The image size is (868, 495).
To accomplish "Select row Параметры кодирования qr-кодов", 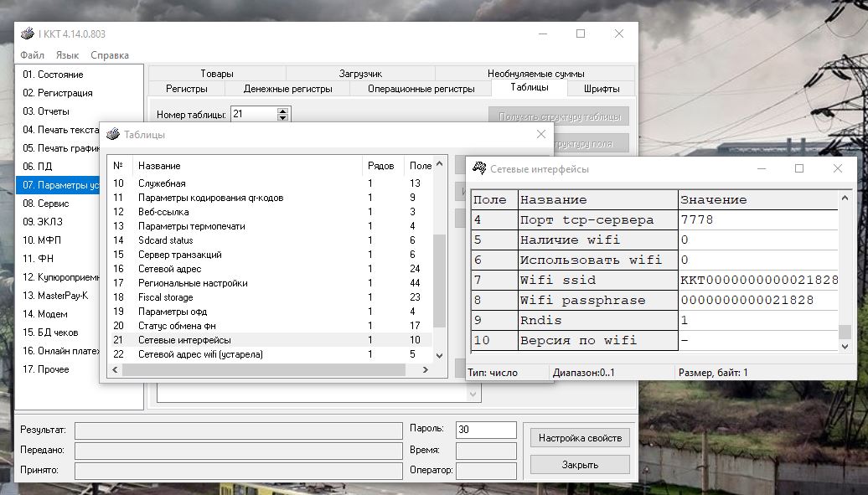I will pyautogui.click(x=270, y=198).
